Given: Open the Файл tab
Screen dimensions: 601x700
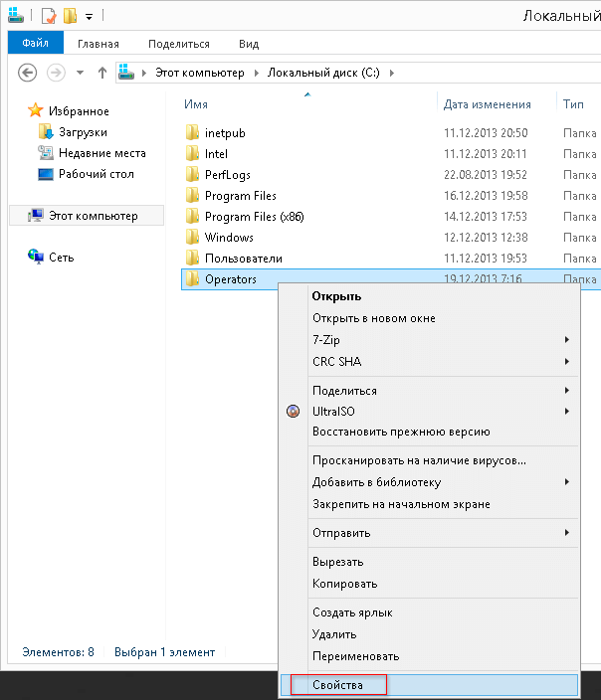Looking at the screenshot, I should click(35, 43).
